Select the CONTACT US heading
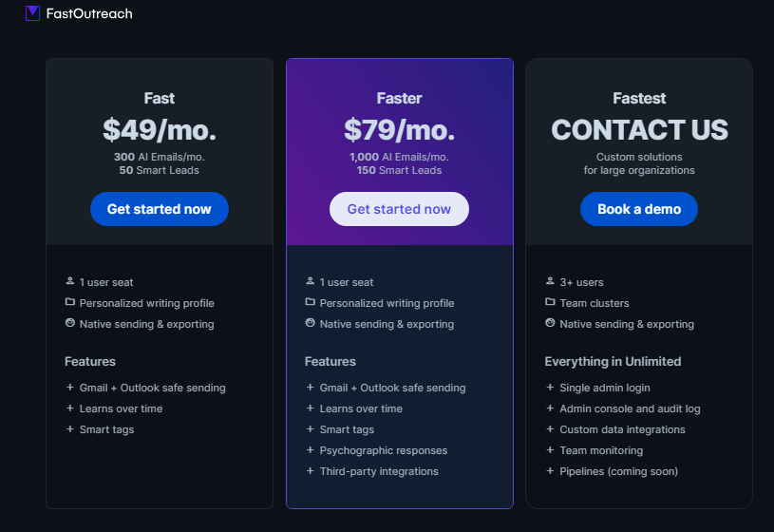The height and width of the screenshot is (532, 774). click(x=639, y=130)
